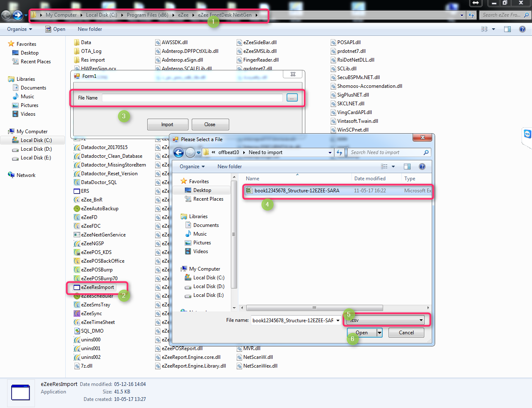Select Network in Explorer sidebar
This screenshot has width=532, height=408.
pyautogui.click(x=22, y=175)
